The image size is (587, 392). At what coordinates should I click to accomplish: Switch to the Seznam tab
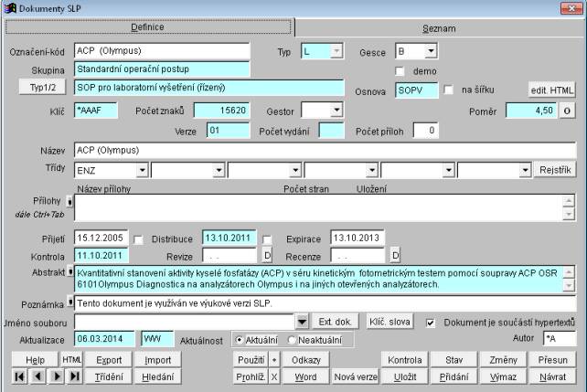[x=437, y=28]
